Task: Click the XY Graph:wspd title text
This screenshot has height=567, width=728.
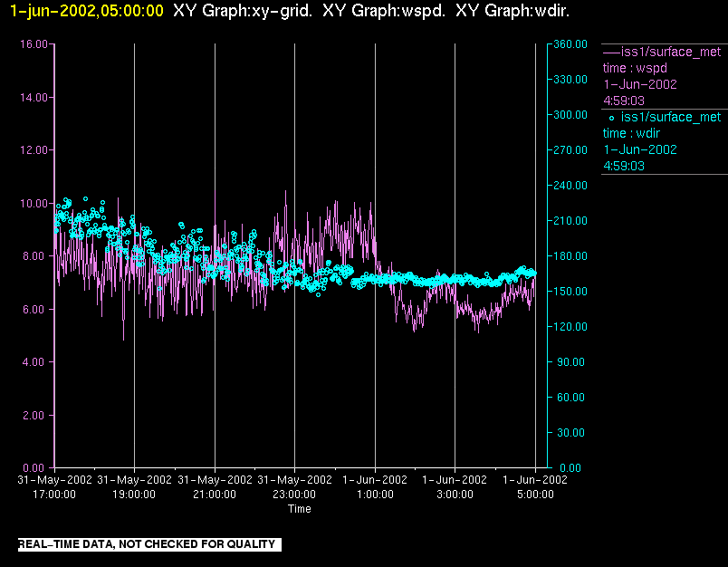Action: (x=384, y=11)
